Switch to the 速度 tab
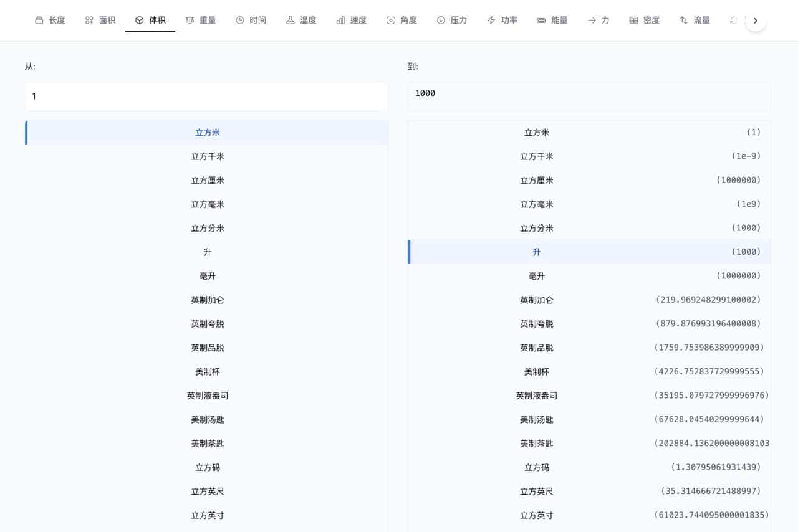This screenshot has height=532, width=798. (351, 21)
